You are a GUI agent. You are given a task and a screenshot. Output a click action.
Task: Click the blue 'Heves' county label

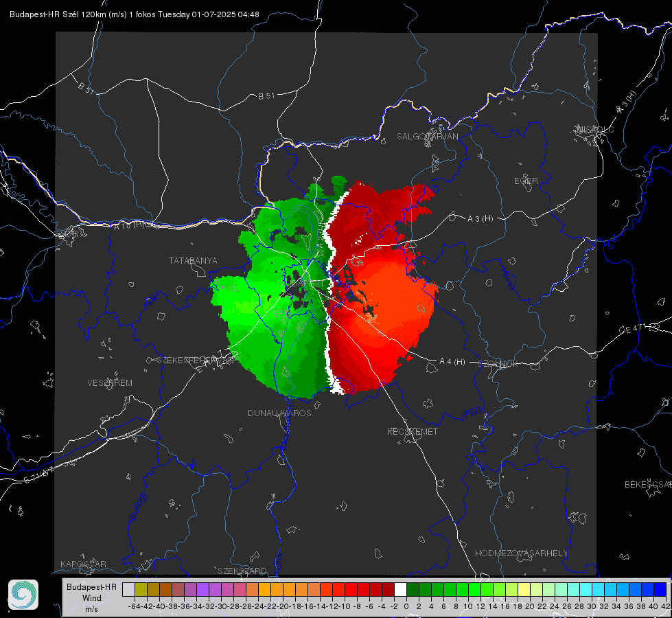tap(507, 279)
